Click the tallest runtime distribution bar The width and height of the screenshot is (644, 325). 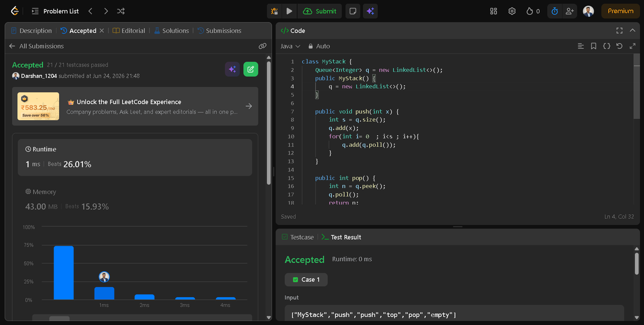pyautogui.click(x=63, y=272)
